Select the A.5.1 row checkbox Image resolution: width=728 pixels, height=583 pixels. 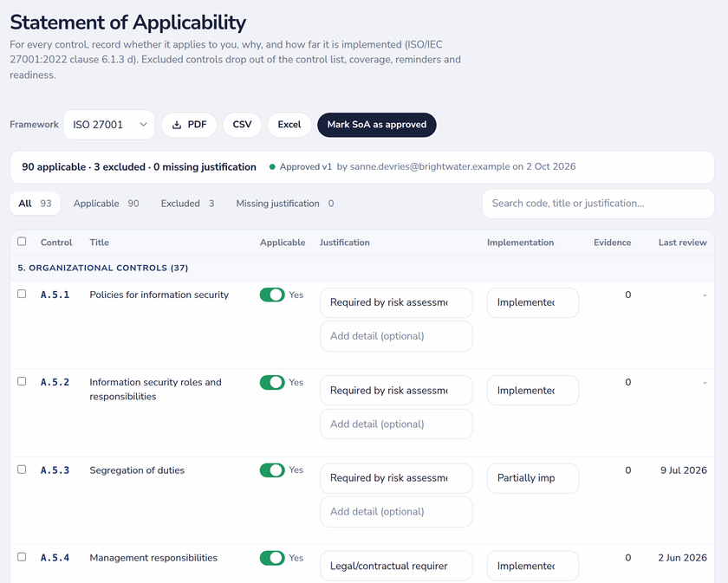[x=22, y=294]
